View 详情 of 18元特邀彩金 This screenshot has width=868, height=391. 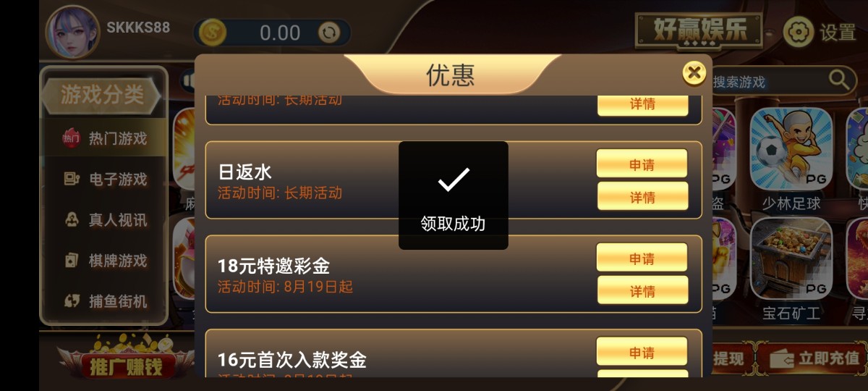(x=642, y=290)
